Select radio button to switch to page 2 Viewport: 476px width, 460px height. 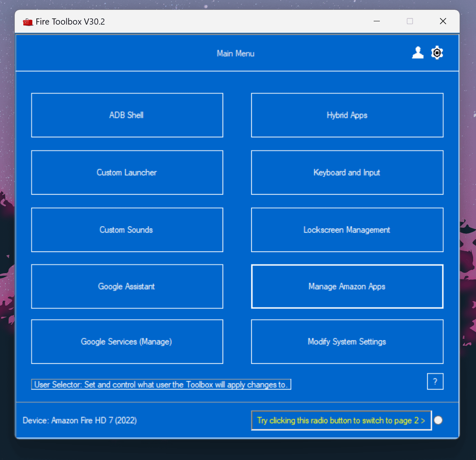[x=438, y=420]
